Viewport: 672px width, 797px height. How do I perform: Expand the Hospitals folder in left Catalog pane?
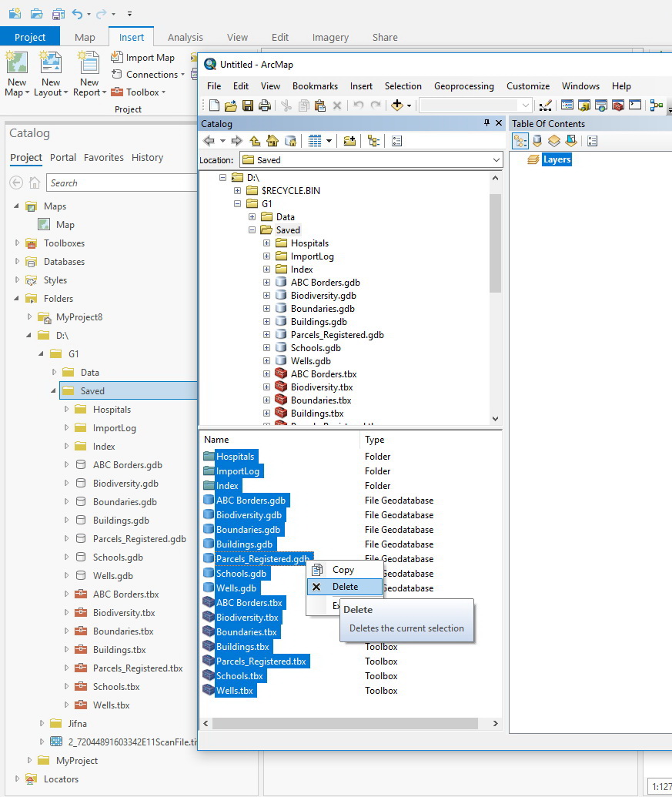click(67, 410)
